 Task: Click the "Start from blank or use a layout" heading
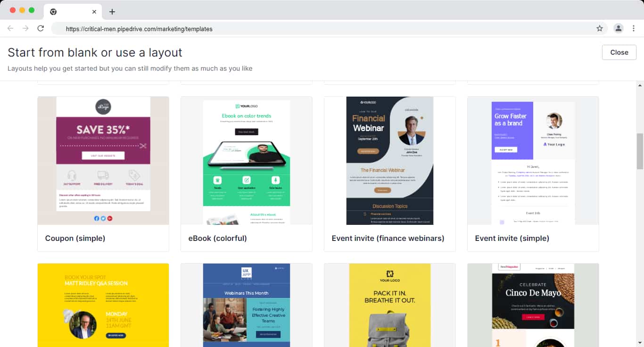tap(95, 52)
